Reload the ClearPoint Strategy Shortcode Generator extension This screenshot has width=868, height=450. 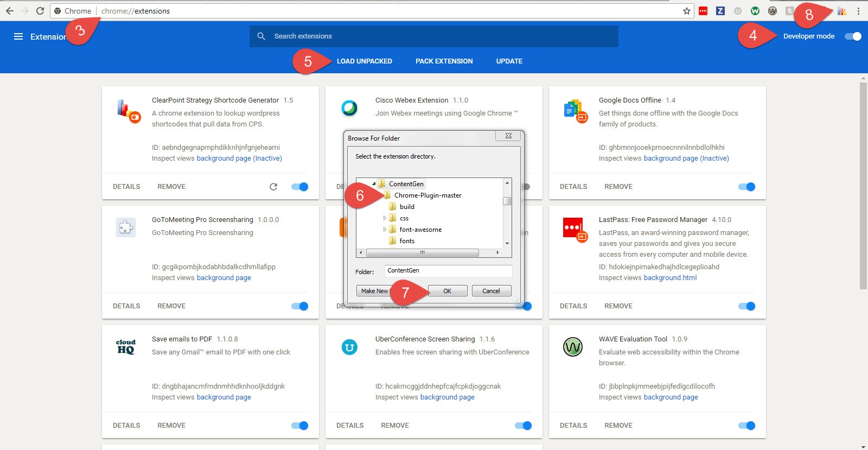tap(273, 187)
